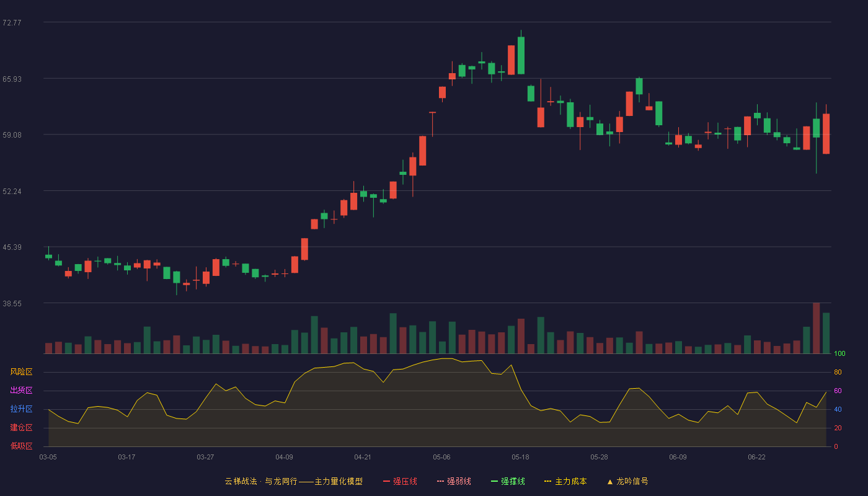Click the 72.77 price axis label
The width and height of the screenshot is (868, 496).
[x=12, y=22]
